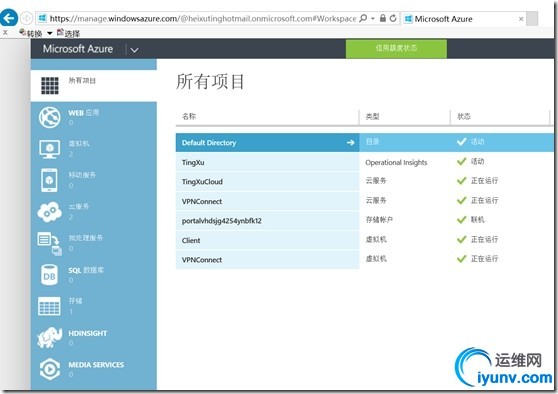This screenshot has height=394, width=558.
Task: Select the TingXu row name
Action: pyautogui.click(x=193, y=162)
